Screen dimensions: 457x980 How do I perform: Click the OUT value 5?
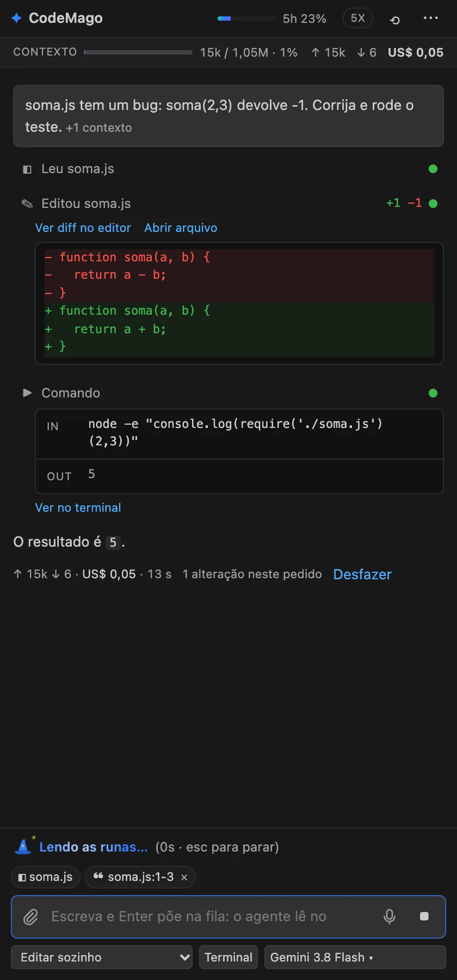coord(91,474)
